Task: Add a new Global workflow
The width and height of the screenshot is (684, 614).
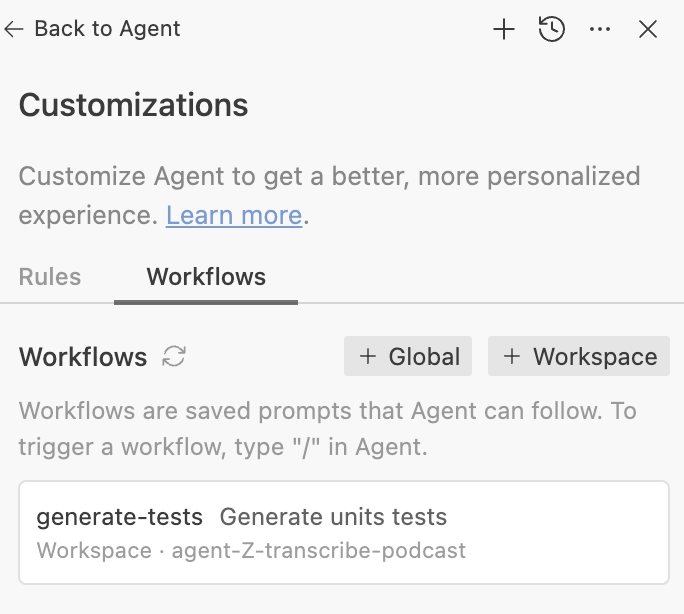Action: tap(408, 357)
